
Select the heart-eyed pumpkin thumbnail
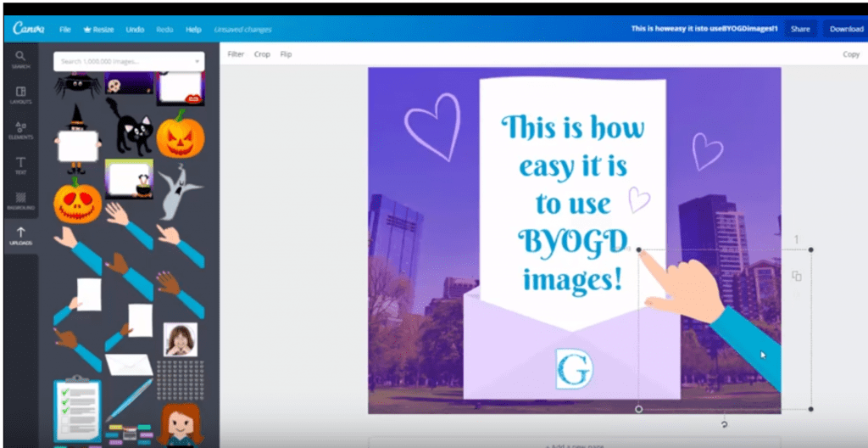[x=77, y=201]
